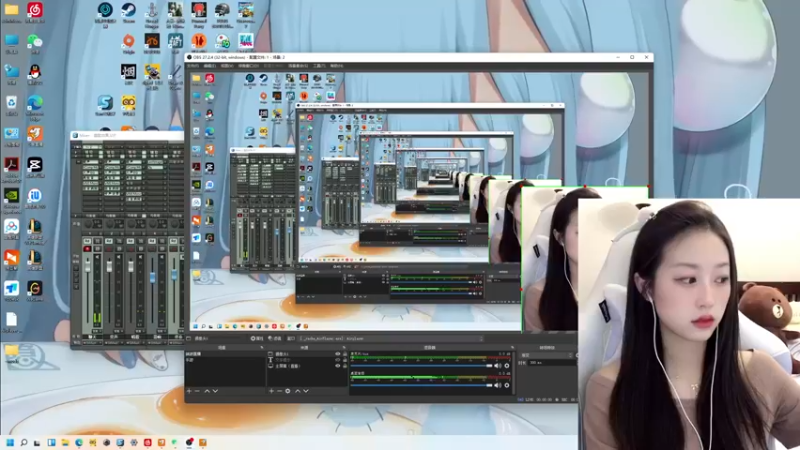Open the Help menu in OBS menu bar
Image resolution: width=800 pixels, height=450 pixels.
click(337, 66)
